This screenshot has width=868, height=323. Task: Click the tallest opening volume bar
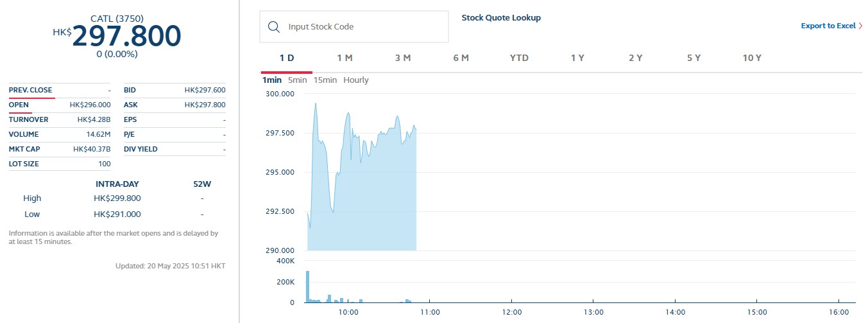pos(308,286)
